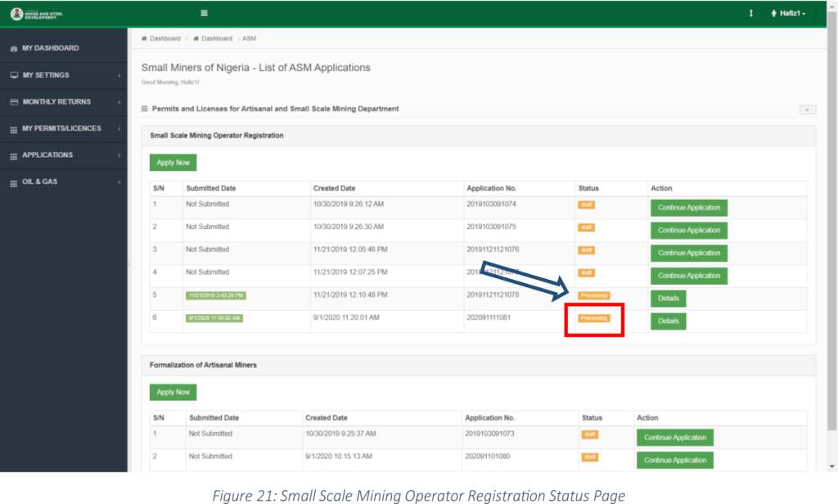
Task: Click first Dashboard breadcrumb link
Action: tap(164, 38)
